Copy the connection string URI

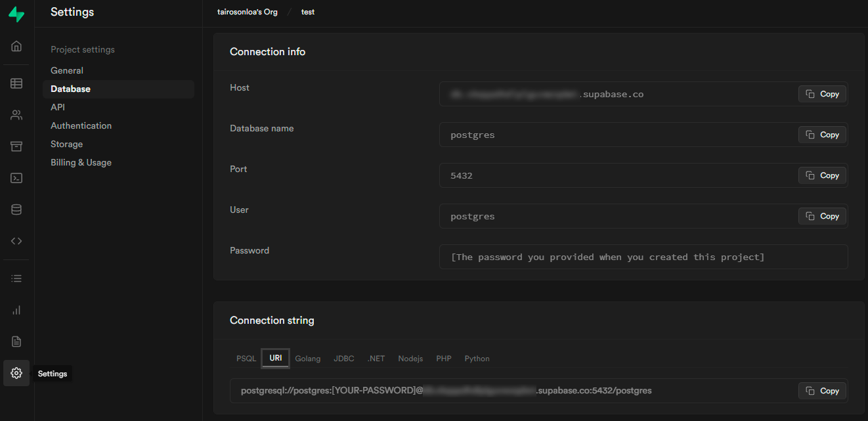(822, 390)
